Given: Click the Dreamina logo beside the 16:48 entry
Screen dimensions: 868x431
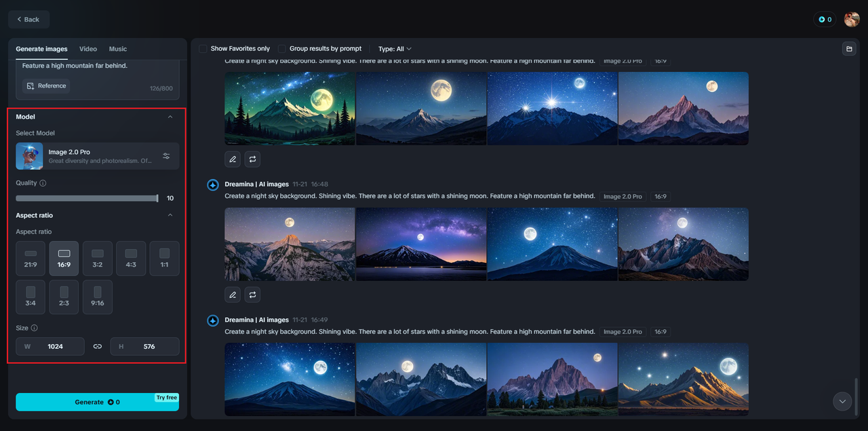Looking at the screenshot, I should click(x=213, y=185).
